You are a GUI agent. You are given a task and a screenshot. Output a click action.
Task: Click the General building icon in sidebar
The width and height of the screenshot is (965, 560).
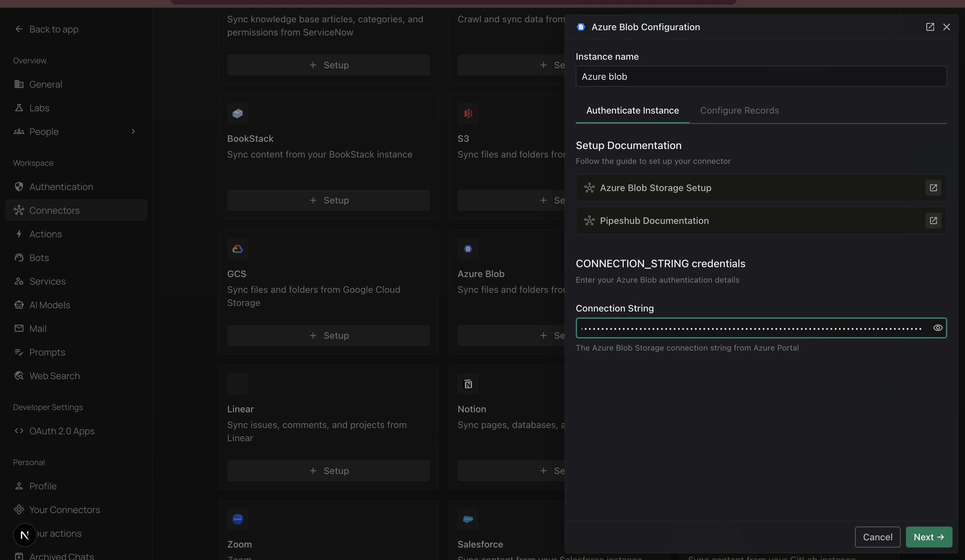pos(19,84)
